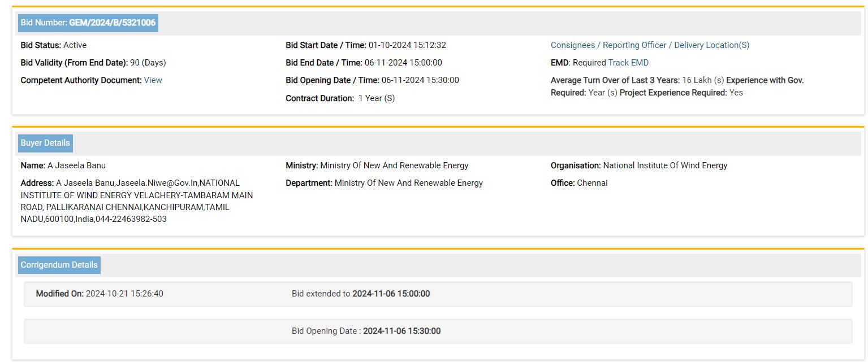Open Consignees / Reporting Officer / Delivery Location(S)
Image resolution: width=868 pixels, height=362 pixels.
(650, 45)
